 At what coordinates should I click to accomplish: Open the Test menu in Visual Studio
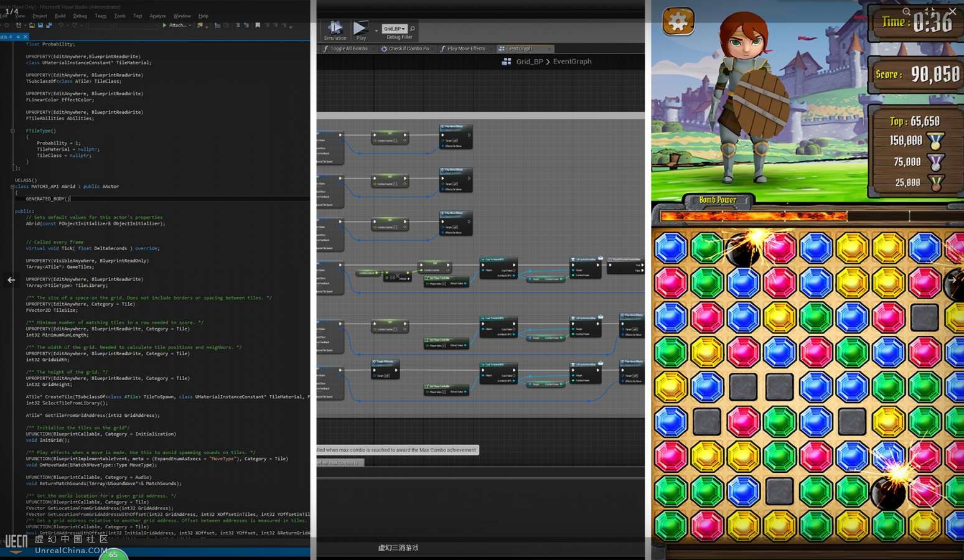click(x=138, y=16)
